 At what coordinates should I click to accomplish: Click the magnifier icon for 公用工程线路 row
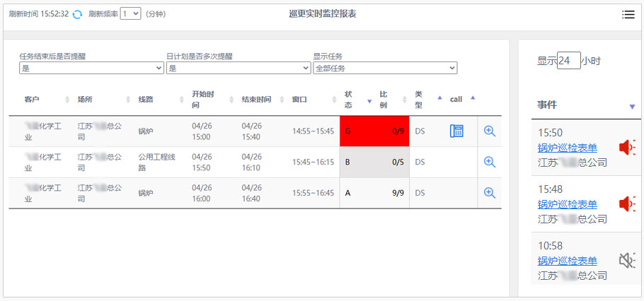[489, 162]
